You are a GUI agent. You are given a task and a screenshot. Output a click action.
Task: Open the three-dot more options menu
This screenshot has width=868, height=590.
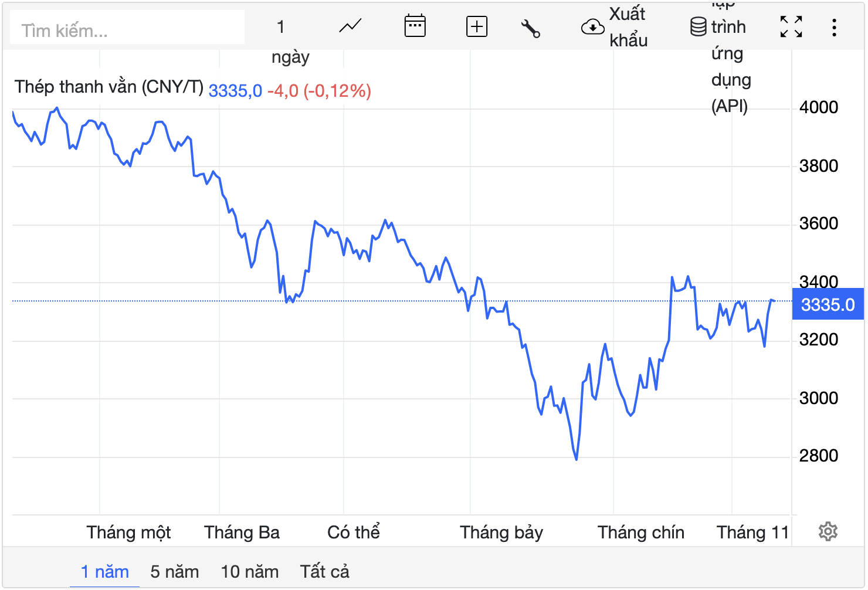[x=834, y=28]
